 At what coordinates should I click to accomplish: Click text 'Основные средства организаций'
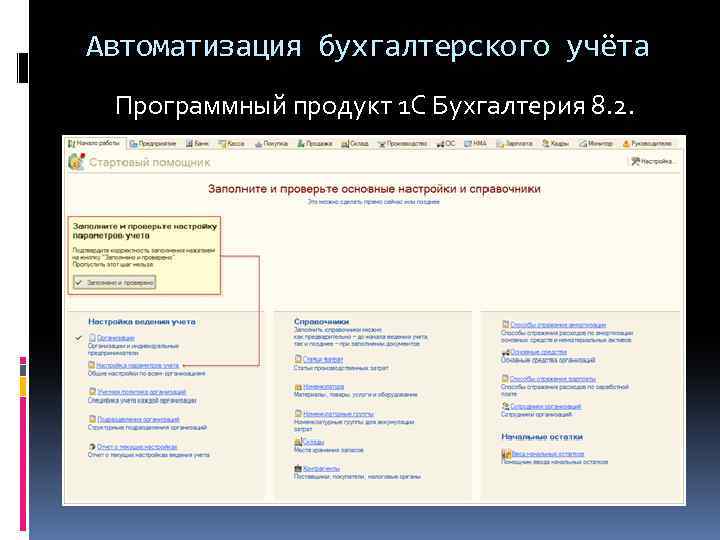548,360
